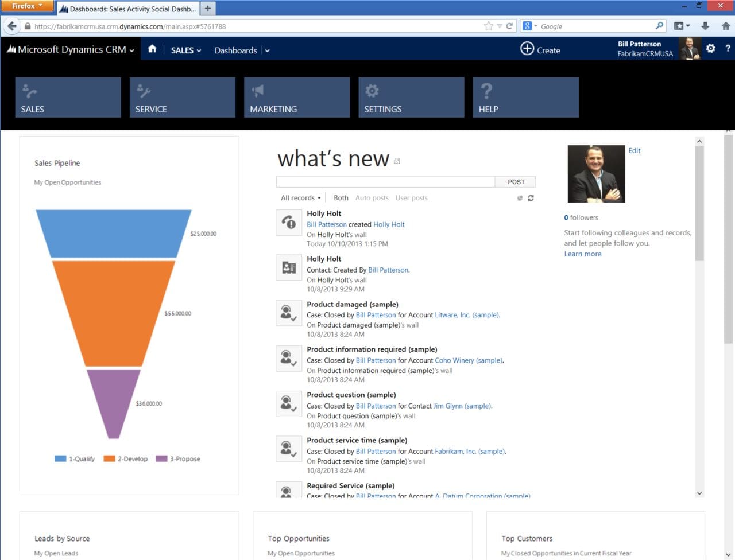Viewport: 735px width, 560px height.
Task: Open the Create menu via plus icon
Action: tap(528, 49)
